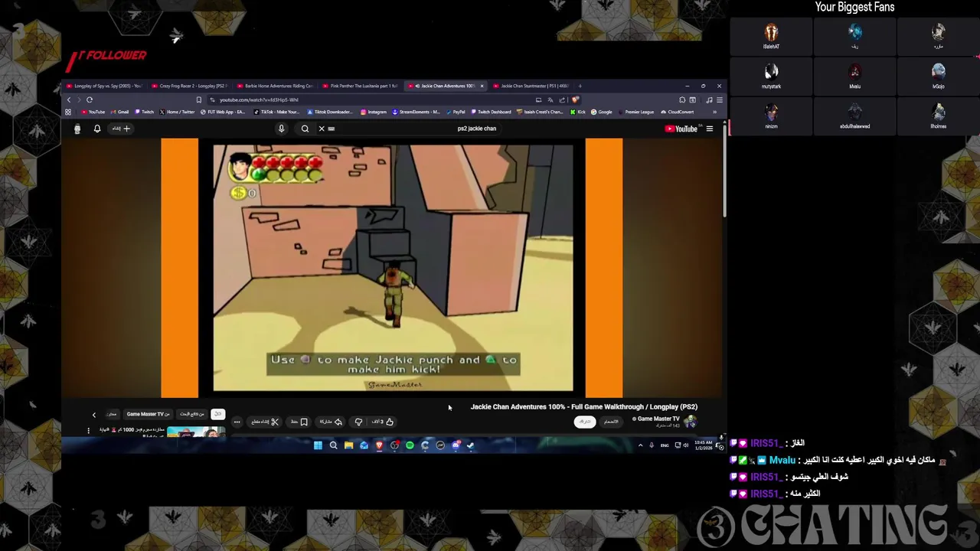Click the mutystark fan card
This screenshot has height=551, width=980.
[771, 76]
